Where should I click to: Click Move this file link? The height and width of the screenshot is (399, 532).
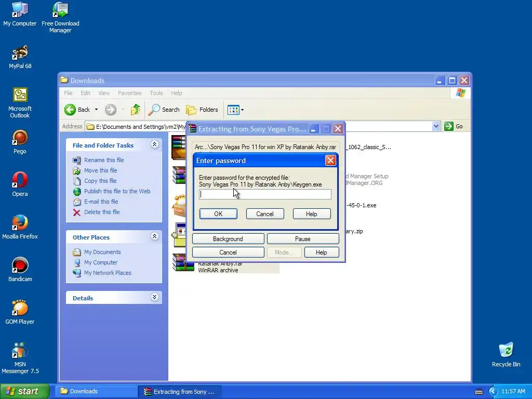(100, 170)
